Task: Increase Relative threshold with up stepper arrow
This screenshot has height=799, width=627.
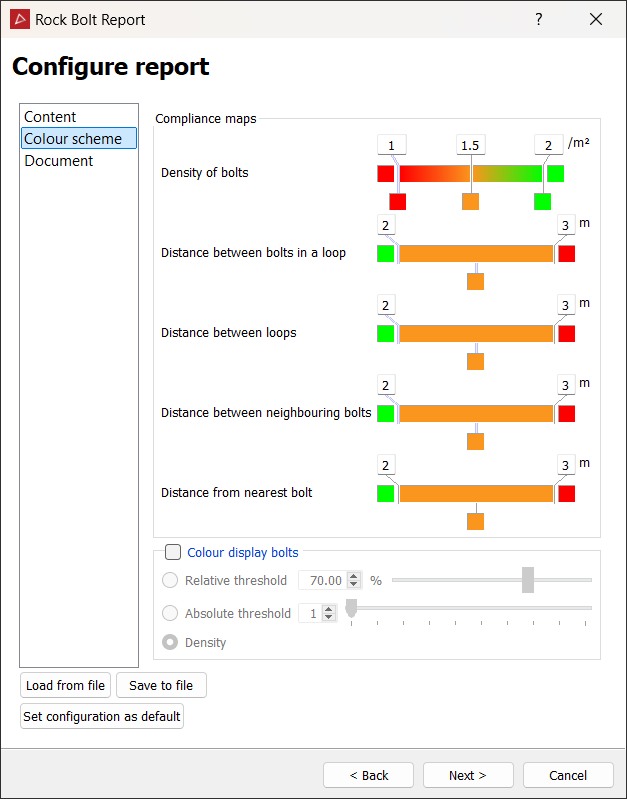Action: coord(352,576)
